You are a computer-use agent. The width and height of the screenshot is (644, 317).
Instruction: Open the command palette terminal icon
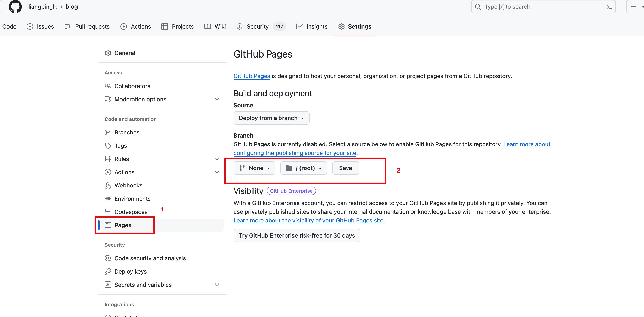609,7
